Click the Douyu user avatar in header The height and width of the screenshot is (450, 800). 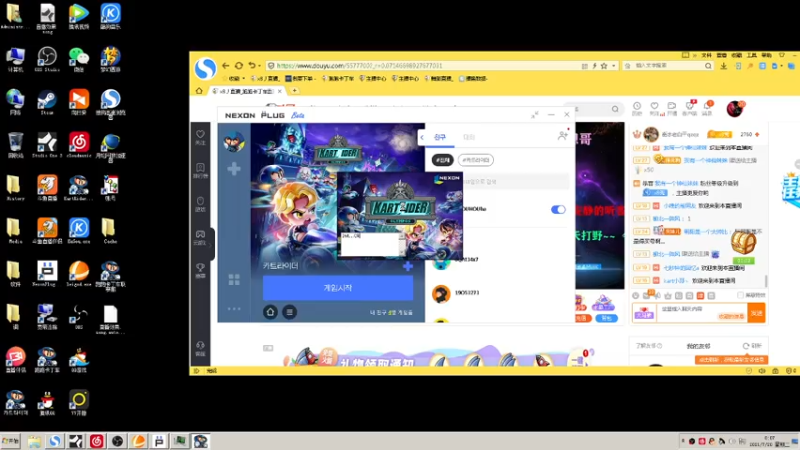(x=735, y=108)
